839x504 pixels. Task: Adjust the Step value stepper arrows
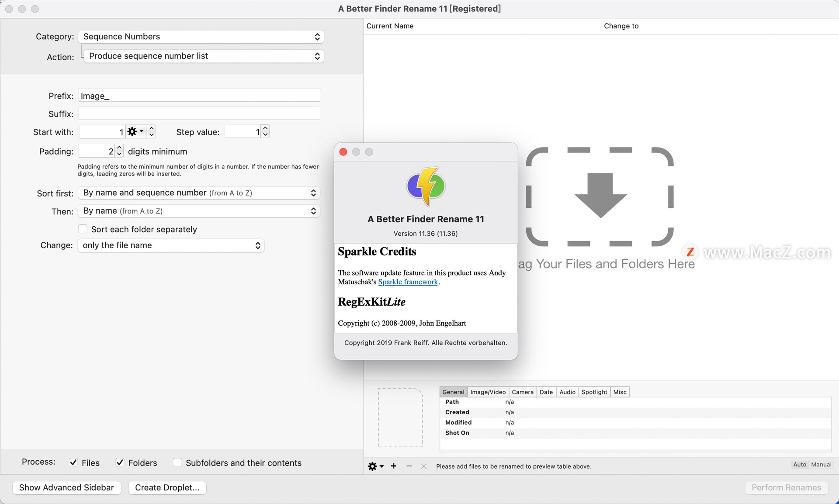click(x=265, y=131)
